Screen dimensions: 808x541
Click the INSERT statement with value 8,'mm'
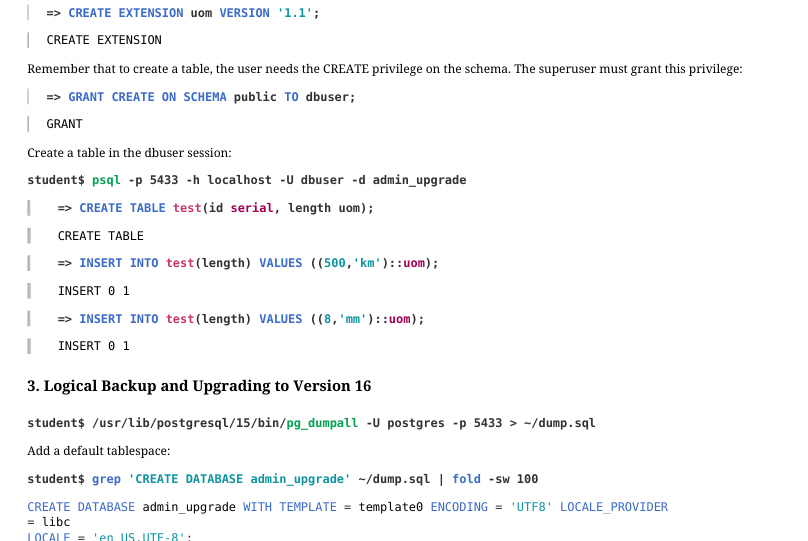coord(241,319)
